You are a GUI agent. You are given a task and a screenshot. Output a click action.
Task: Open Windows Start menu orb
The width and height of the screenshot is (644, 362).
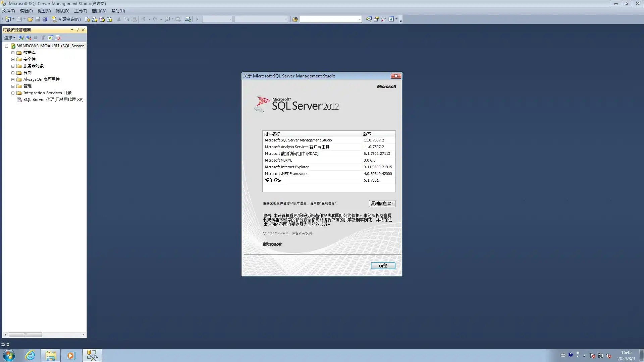[x=9, y=355]
